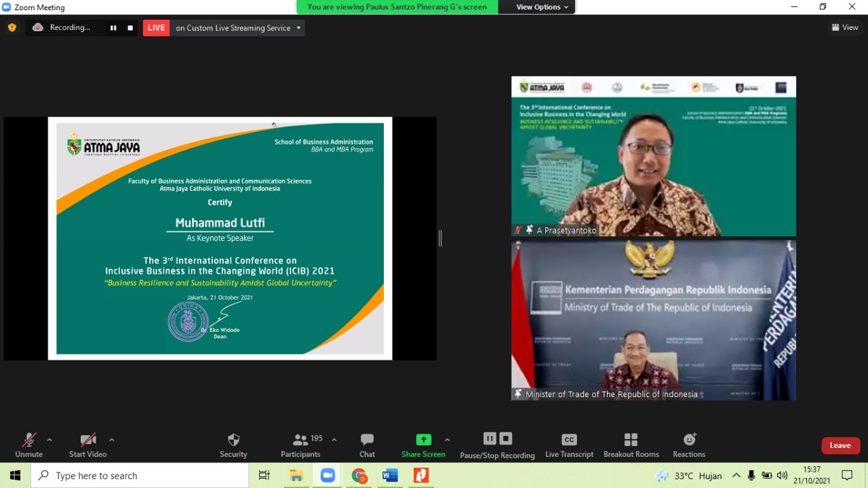The image size is (868, 488).
Task: Click the Windows search box
Action: pyautogui.click(x=140, y=476)
